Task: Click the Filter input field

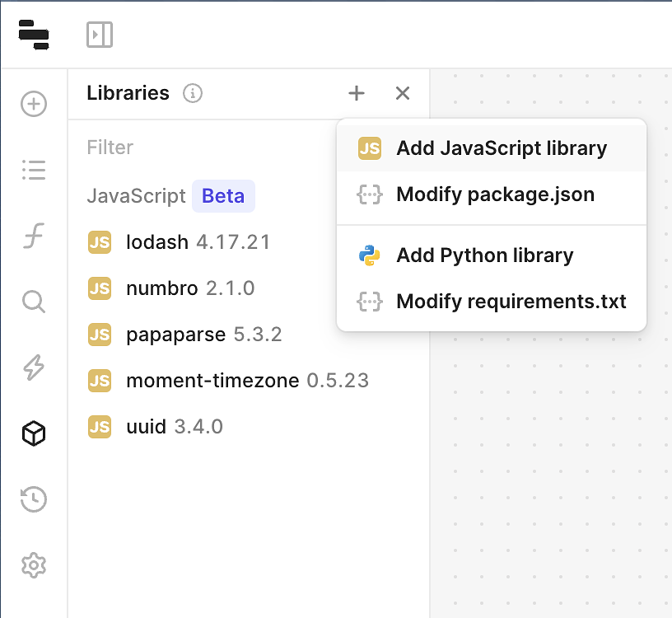Action: point(165,147)
